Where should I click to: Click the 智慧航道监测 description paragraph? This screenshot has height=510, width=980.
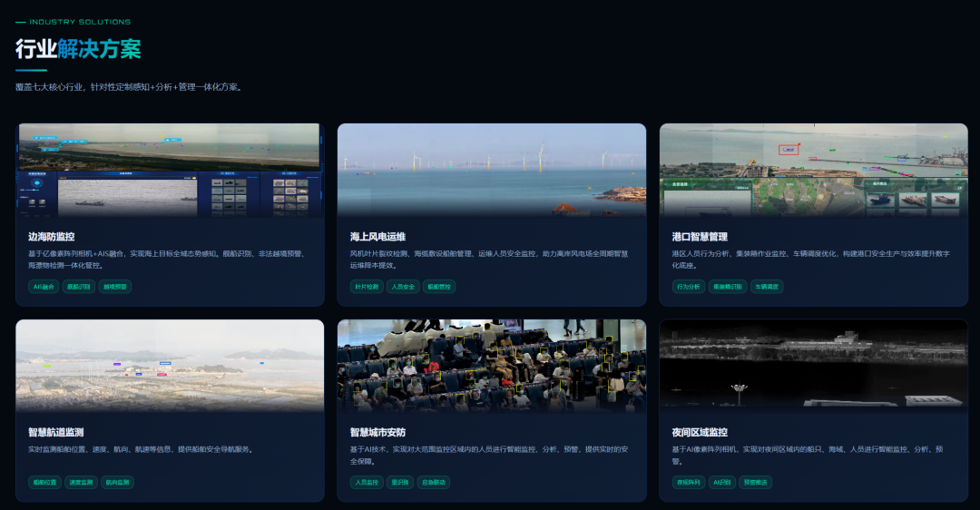[x=142, y=449]
